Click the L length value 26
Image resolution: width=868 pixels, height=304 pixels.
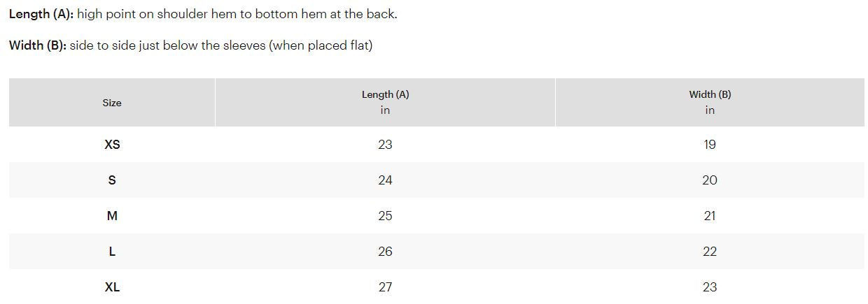click(385, 252)
